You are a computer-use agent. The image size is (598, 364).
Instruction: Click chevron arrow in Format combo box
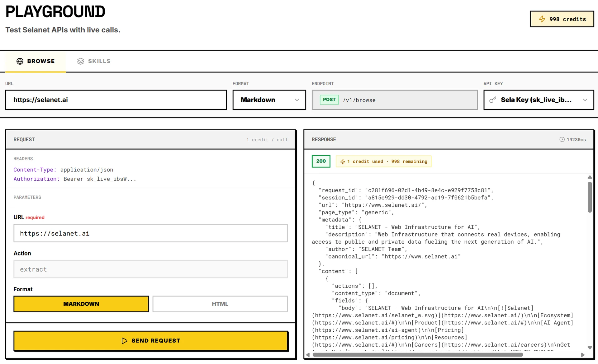pos(297,100)
